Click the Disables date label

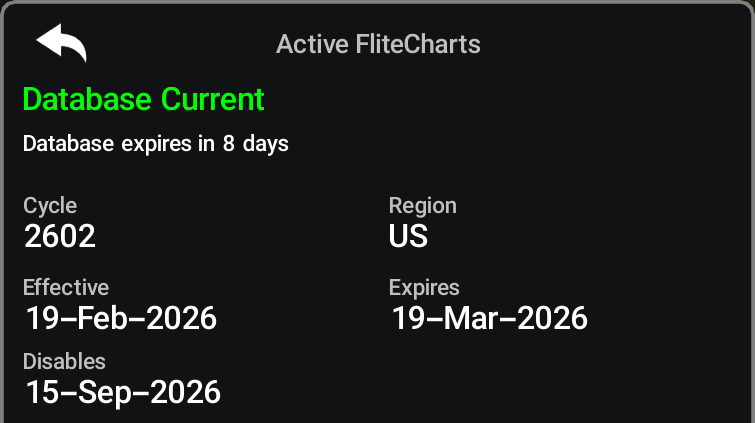click(64, 361)
